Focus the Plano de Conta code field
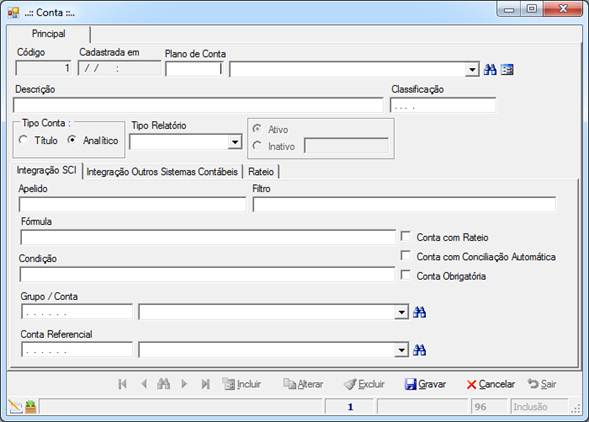The height and width of the screenshot is (422, 589). [x=194, y=69]
